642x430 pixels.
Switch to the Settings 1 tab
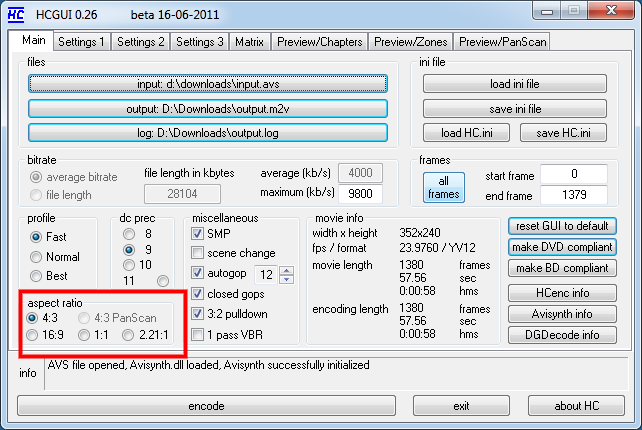(x=81, y=42)
